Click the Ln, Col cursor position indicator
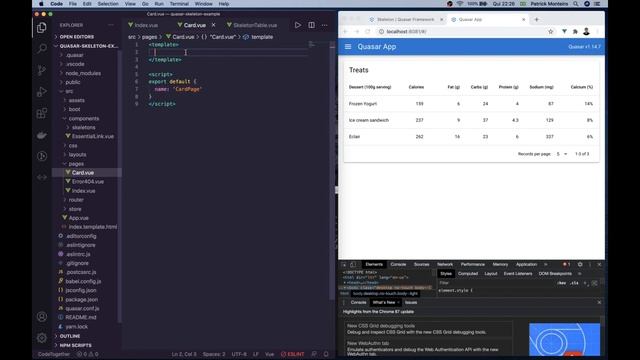 pyautogui.click(x=184, y=354)
